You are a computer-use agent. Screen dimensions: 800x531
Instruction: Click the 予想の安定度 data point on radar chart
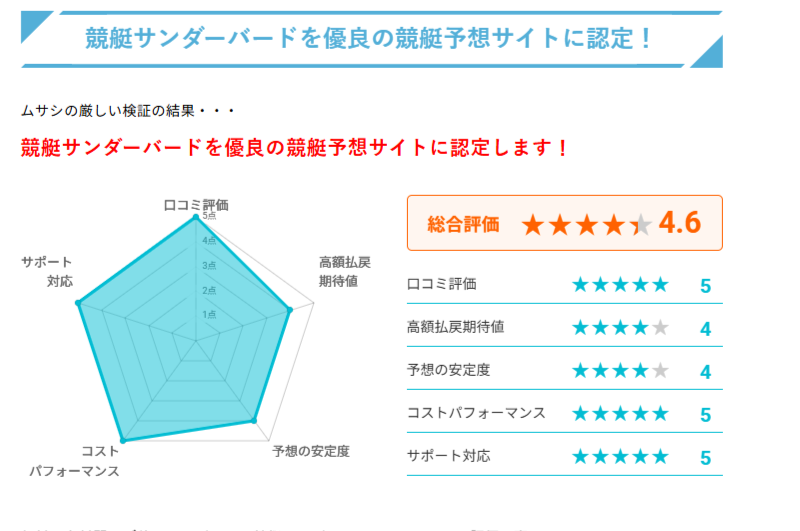tap(254, 420)
